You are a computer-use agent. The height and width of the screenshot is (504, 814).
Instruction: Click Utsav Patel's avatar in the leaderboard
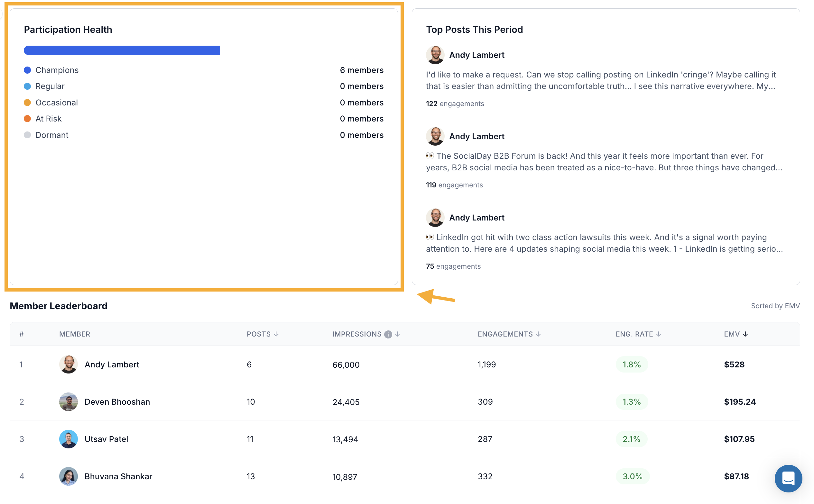[x=69, y=439]
